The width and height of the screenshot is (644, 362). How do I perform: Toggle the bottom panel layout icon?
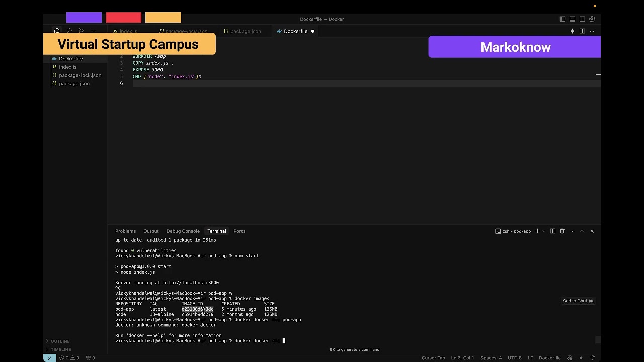[572, 19]
